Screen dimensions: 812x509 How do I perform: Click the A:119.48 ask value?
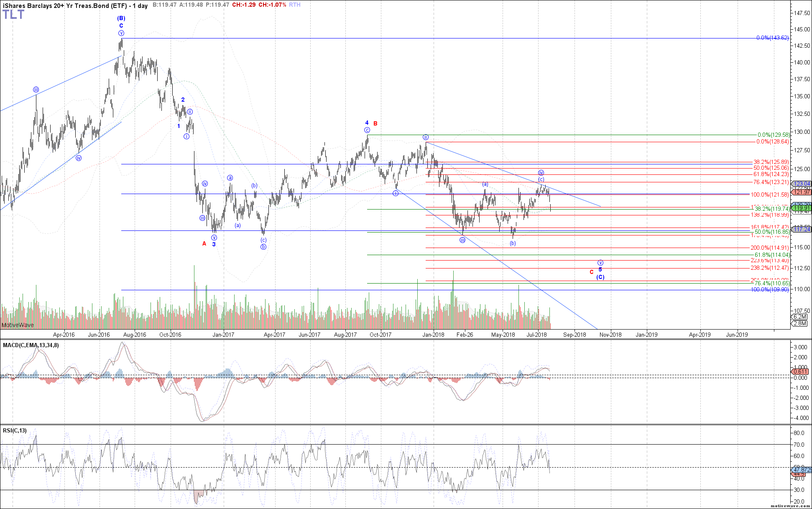tap(192, 5)
